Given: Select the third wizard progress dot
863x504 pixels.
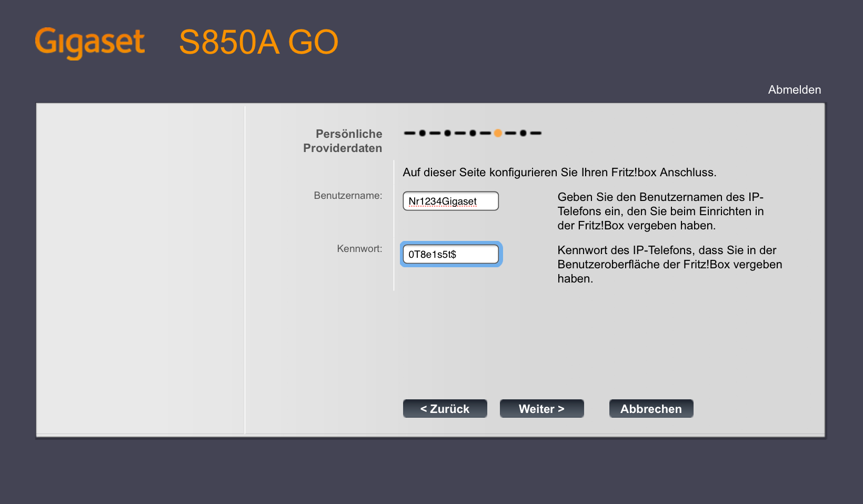Looking at the screenshot, I should pyautogui.click(x=473, y=133).
